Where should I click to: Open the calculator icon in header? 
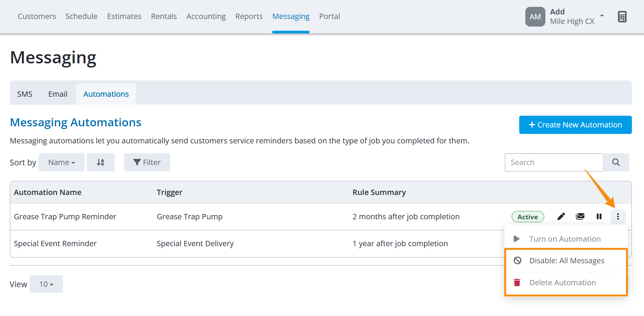(622, 17)
